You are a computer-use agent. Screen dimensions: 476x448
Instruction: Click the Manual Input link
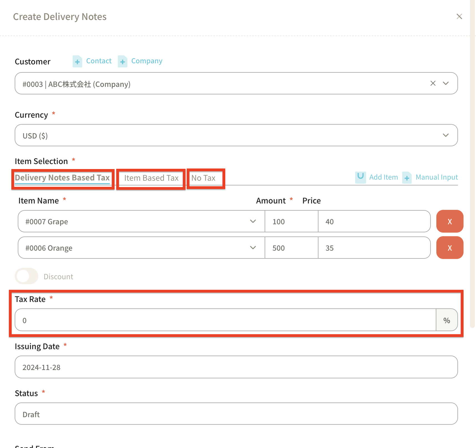437,177
